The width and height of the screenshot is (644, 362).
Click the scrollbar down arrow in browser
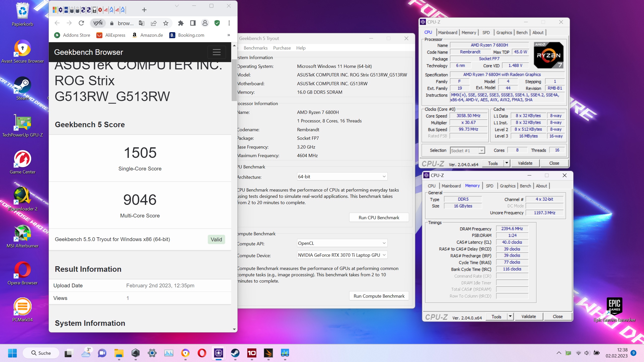coord(234,329)
